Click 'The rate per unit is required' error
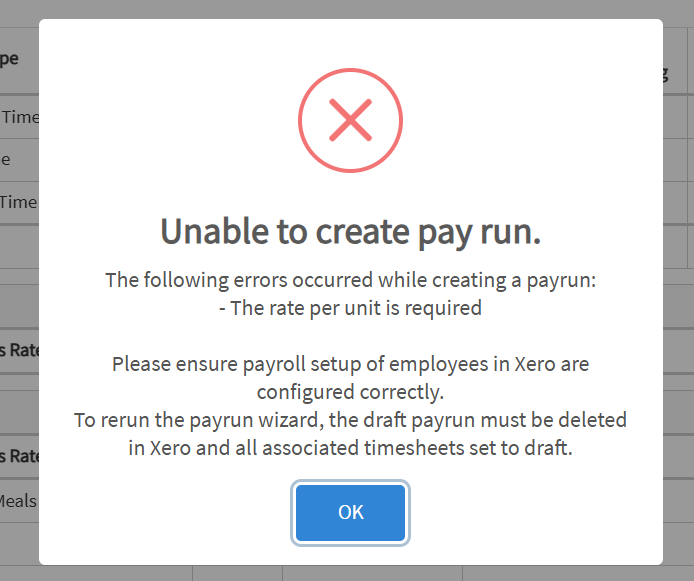 click(x=350, y=308)
